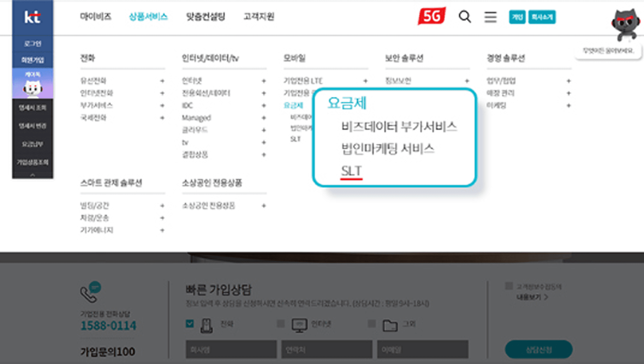Click the 인터넷 item in the 인터넷/데이터/tv column
The image size is (644, 364).
pos(192,81)
